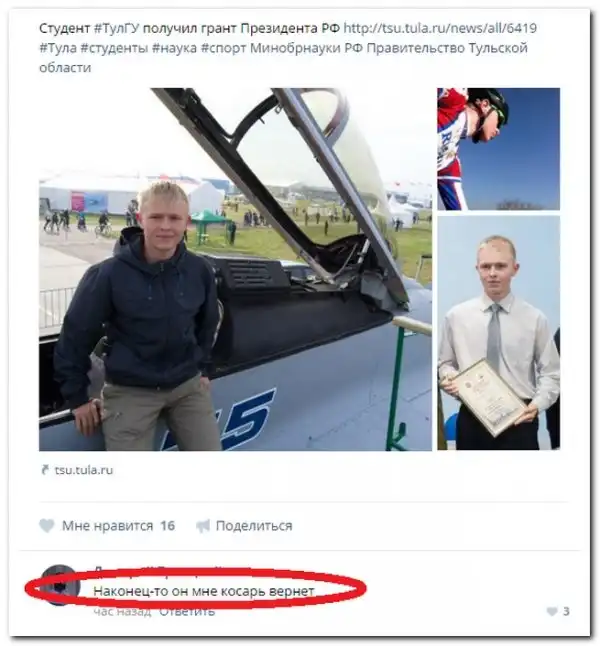Click the link arrow icon before tsu.tula.ru
600x646 pixels.
(x=45, y=470)
